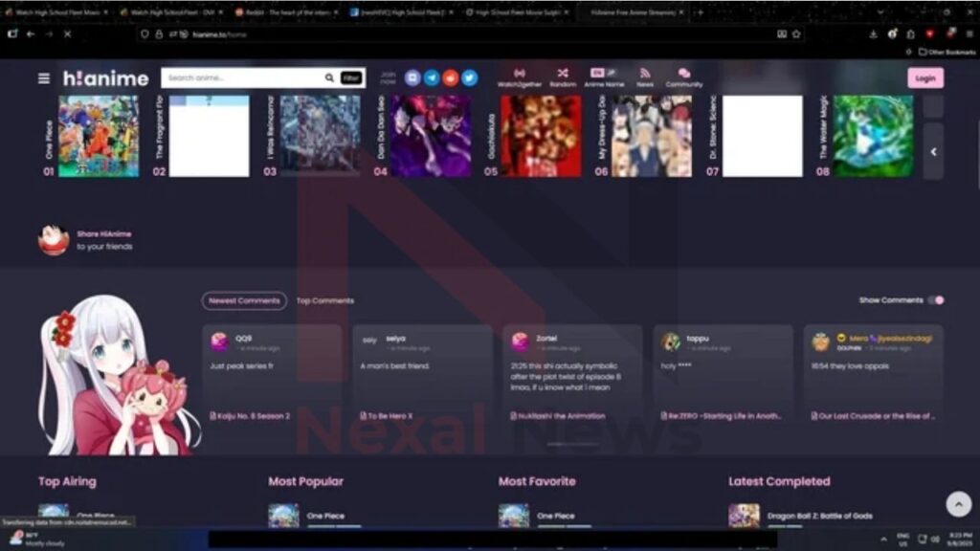Open the Telegram icon
980x551 pixels.
(x=433, y=77)
